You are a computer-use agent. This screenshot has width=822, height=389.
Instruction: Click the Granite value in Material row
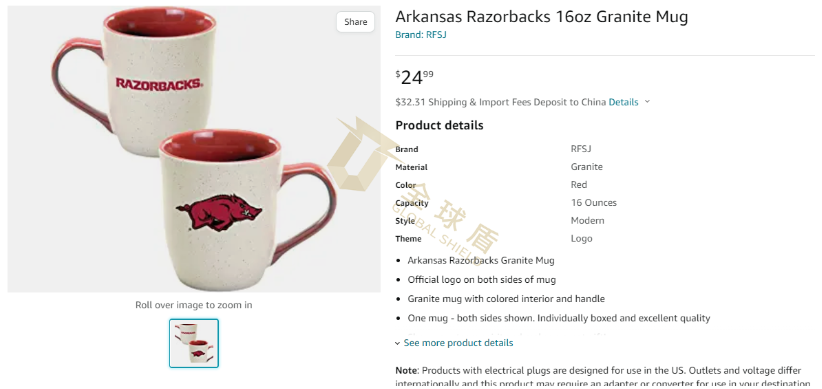pos(587,167)
